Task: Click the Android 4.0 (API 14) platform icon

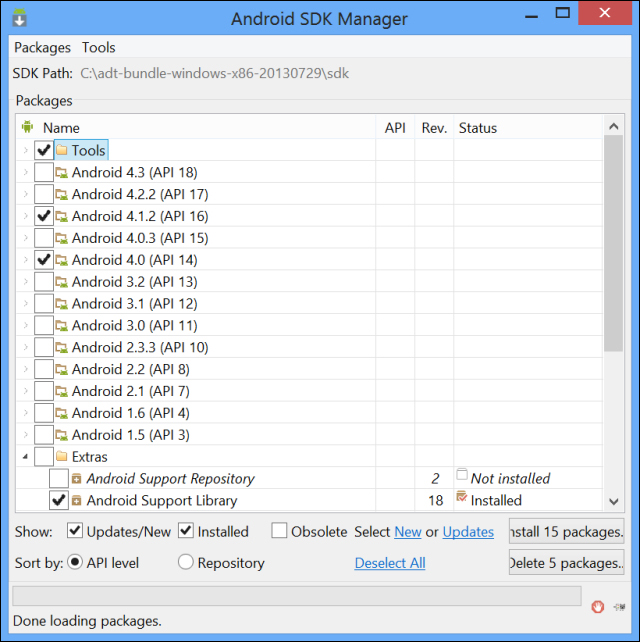Action: 62,260
